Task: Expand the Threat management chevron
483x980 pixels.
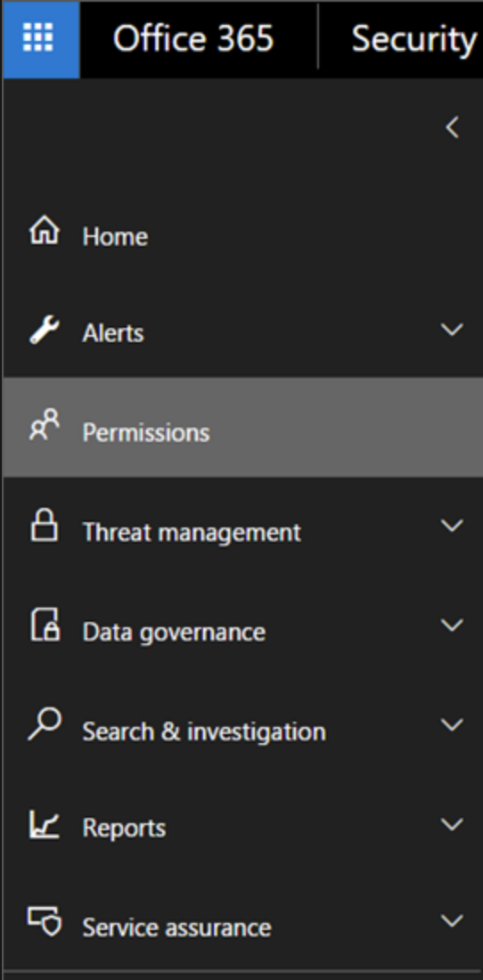Action: [452, 526]
